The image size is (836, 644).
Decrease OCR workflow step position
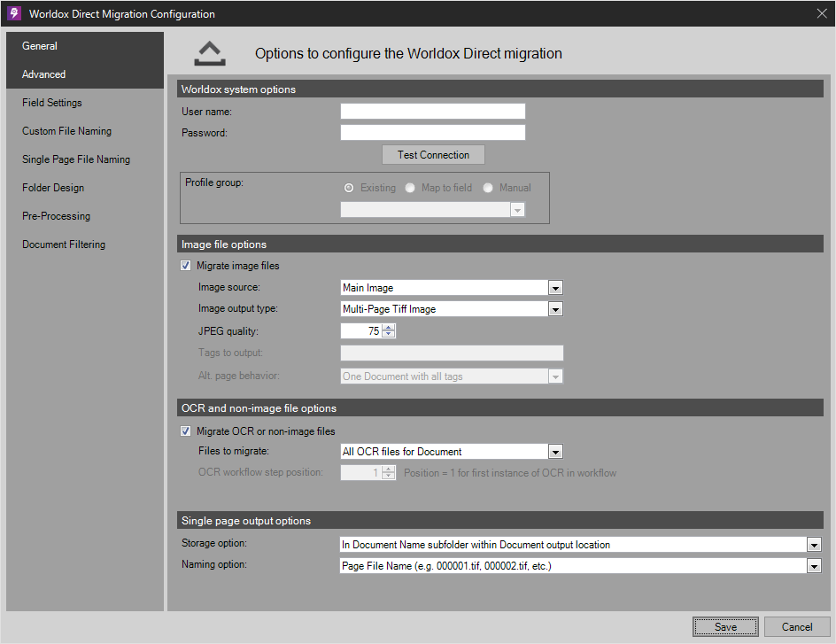[x=389, y=476]
